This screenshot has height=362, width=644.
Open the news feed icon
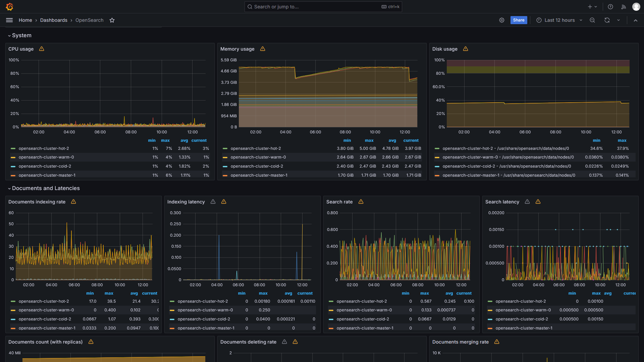point(624,7)
